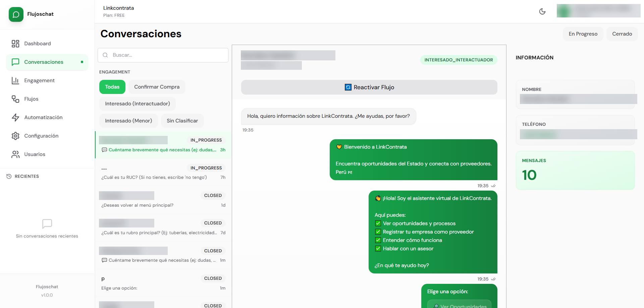Click the Linkcontrata workspace name

(119, 8)
